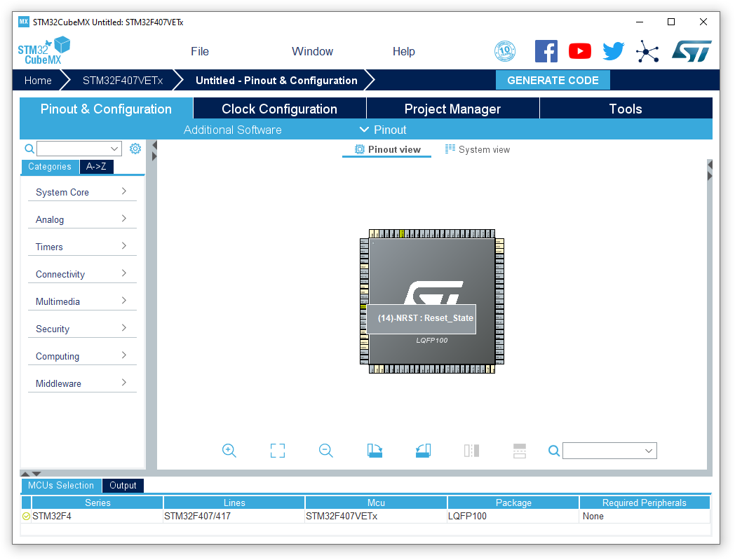Select the STM32F407VETx cell in table
Image resolution: width=735 pixels, height=560 pixels.
coord(376,517)
